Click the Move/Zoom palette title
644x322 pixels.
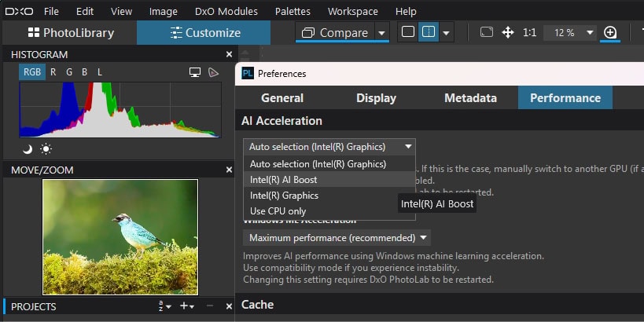point(42,170)
